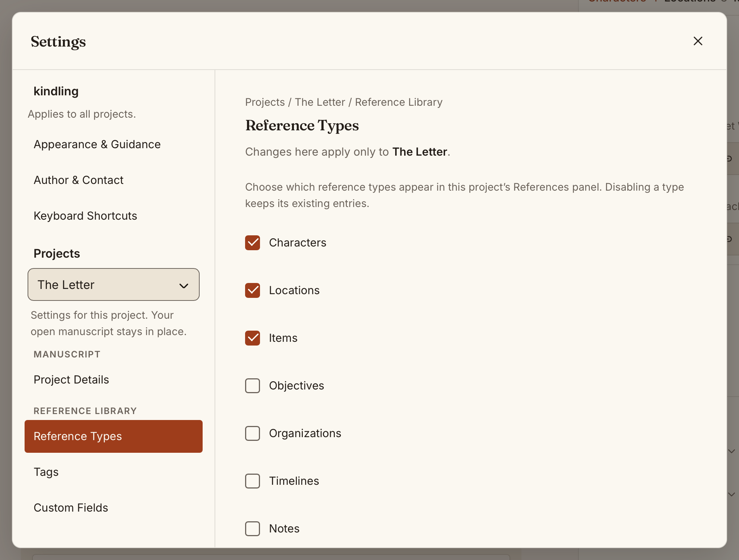739x560 pixels.
Task: Click 'Applies to all projects.' text
Action: [82, 114]
